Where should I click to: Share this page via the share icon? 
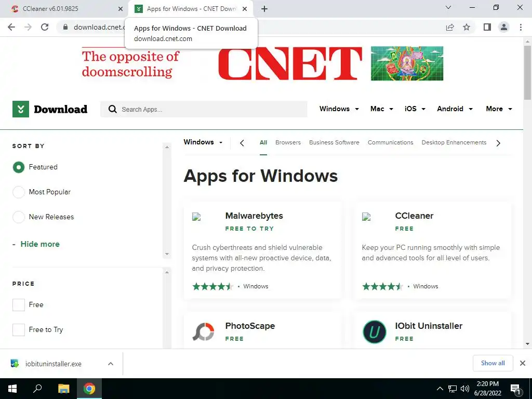coord(450,27)
